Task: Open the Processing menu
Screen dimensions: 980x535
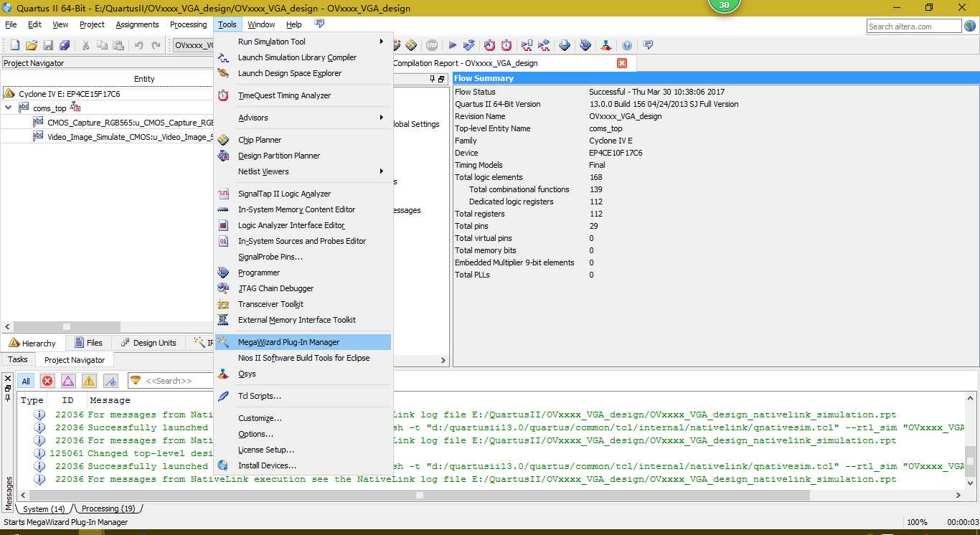Action: click(188, 24)
